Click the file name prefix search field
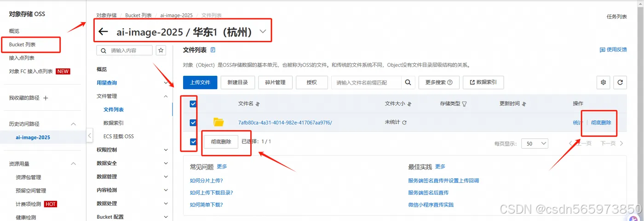 click(366, 83)
